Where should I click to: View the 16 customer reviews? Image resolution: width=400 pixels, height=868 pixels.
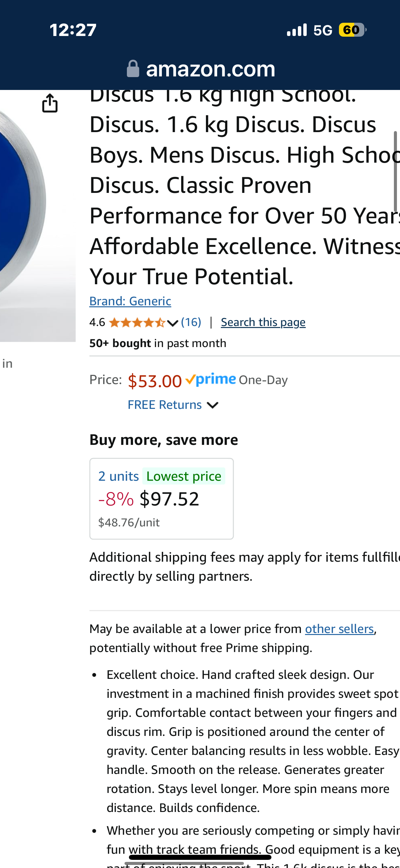click(191, 322)
